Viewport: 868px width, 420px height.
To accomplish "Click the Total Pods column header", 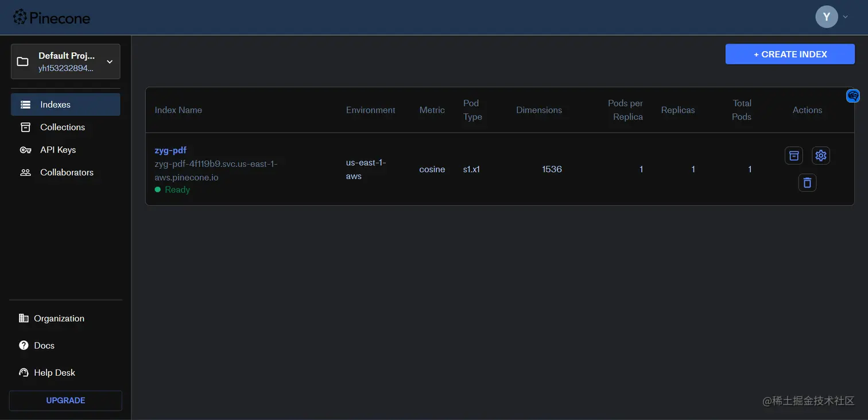I will coord(742,110).
